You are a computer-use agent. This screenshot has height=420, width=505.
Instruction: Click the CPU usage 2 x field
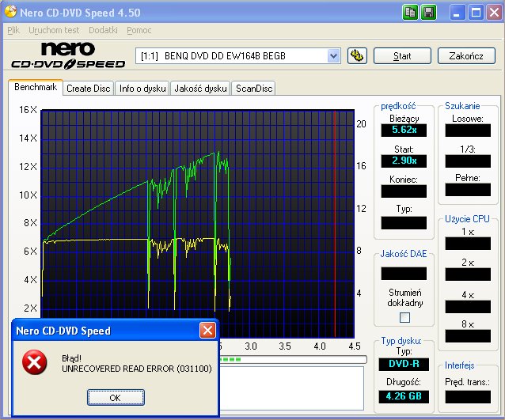468,274
